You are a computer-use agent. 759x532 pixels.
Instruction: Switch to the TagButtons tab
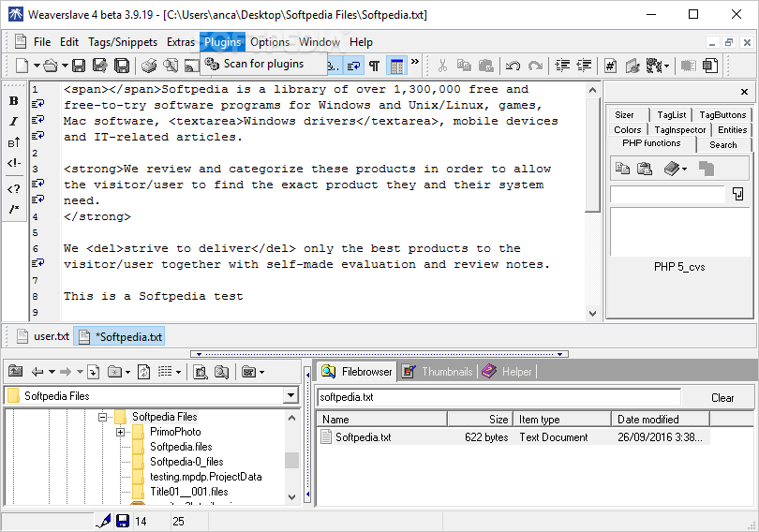click(x=722, y=114)
